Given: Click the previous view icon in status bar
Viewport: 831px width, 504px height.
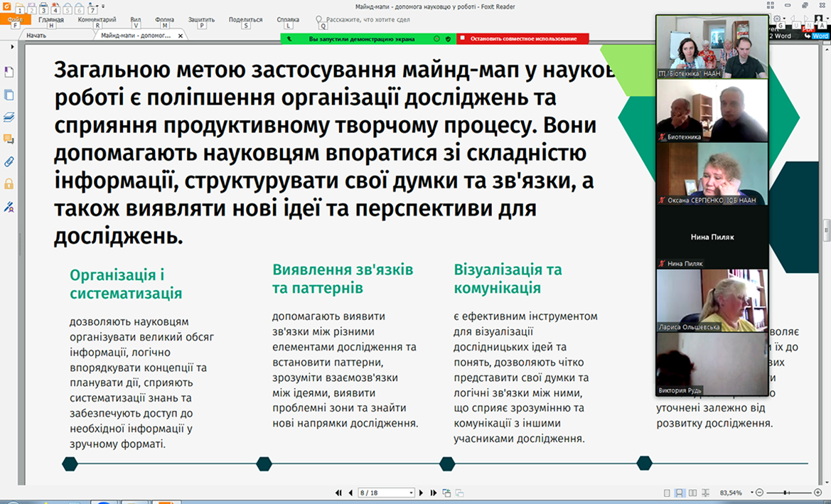Looking at the screenshot, I should (446, 493).
